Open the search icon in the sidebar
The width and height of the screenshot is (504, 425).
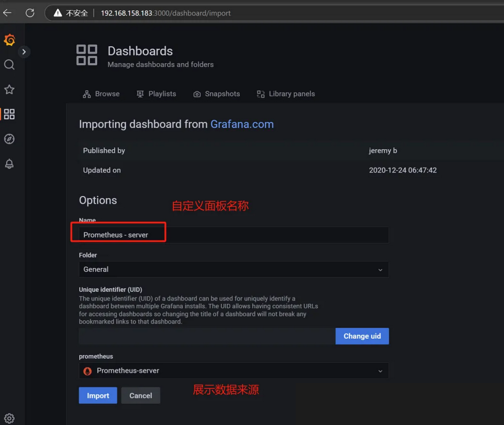coord(9,65)
